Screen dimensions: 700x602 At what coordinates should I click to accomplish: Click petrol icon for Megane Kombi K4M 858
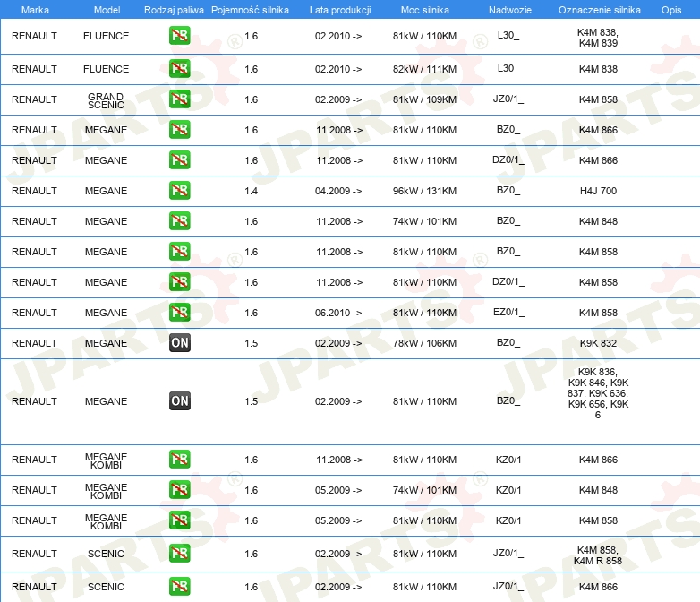[x=179, y=520]
